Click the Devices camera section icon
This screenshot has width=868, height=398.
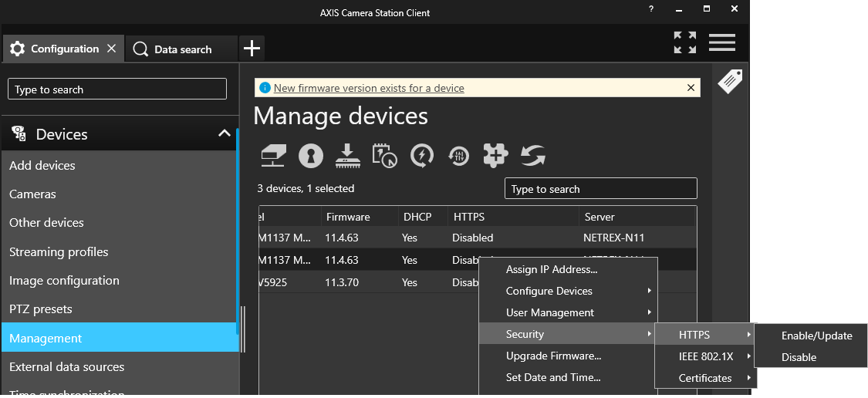coord(19,134)
